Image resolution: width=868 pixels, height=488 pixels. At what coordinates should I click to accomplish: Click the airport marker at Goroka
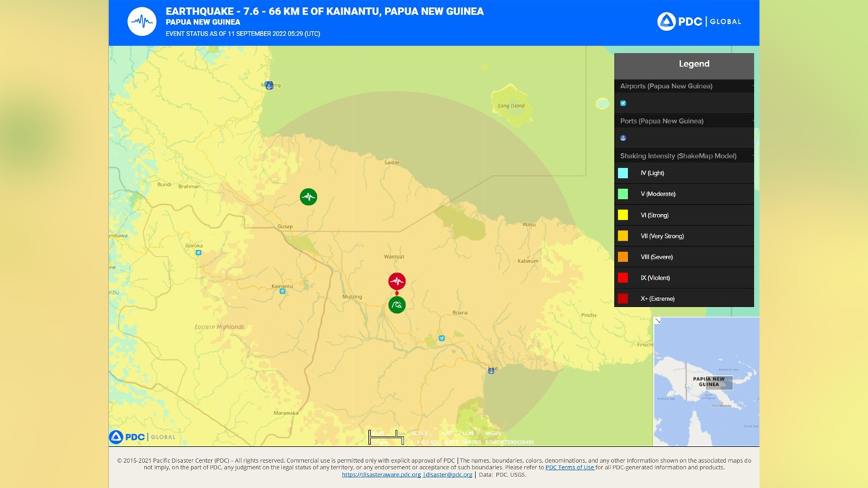point(198,252)
